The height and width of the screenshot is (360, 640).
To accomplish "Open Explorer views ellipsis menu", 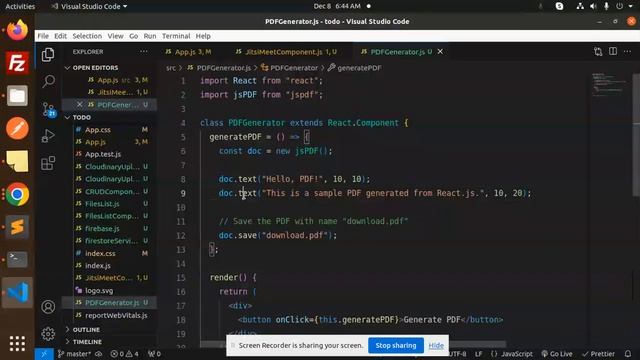I will (x=143, y=51).
